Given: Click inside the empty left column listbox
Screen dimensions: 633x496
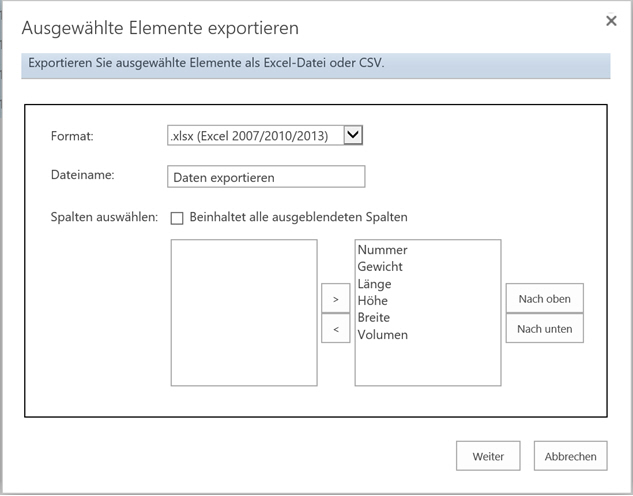Looking at the screenshot, I should pos(244,313).
